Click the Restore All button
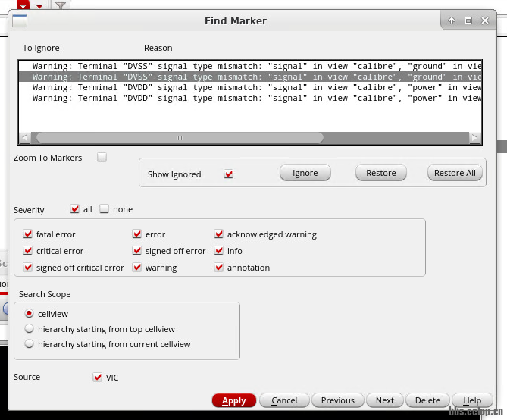 [x=455, y=173]
